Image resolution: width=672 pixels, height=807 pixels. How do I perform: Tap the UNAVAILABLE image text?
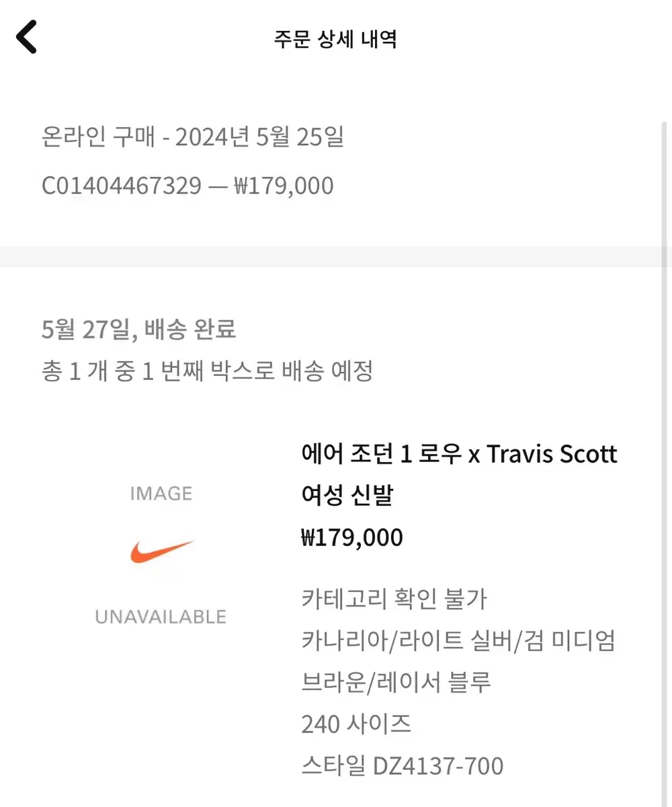161,617
